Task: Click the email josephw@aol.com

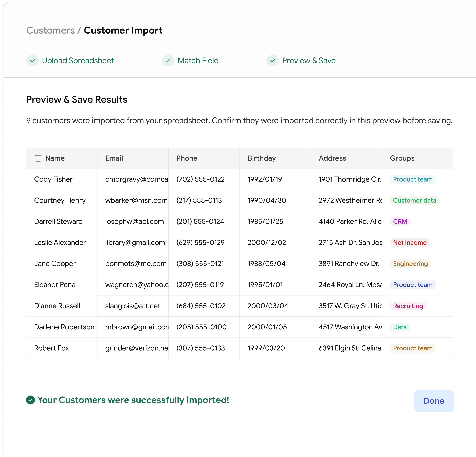Action: pyautogui.click(x=135, y=222)
